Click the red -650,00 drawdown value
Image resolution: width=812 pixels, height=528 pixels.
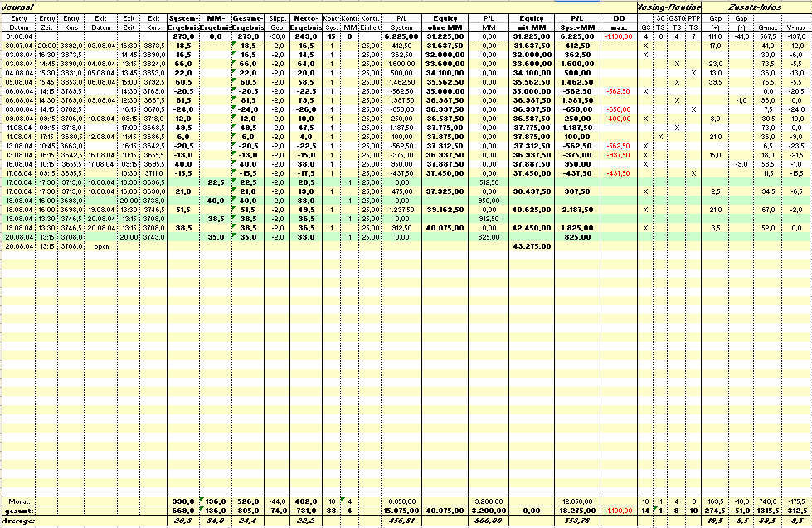pos(617,109)
